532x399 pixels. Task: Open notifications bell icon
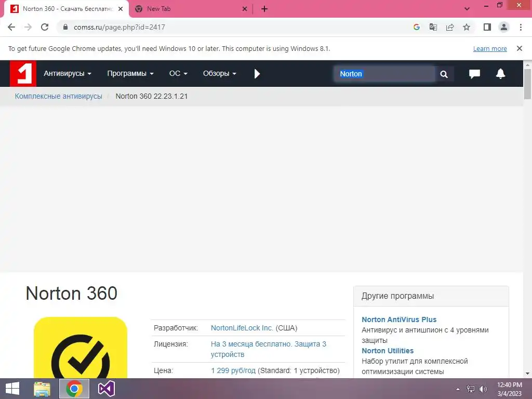(x=500, y=74)
